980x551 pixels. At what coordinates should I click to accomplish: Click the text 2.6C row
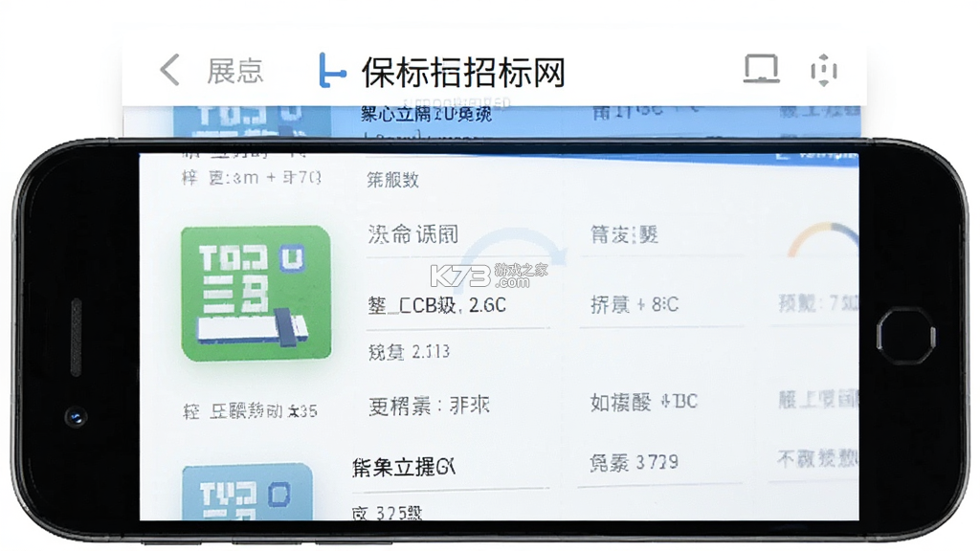[x=437, y=305]
